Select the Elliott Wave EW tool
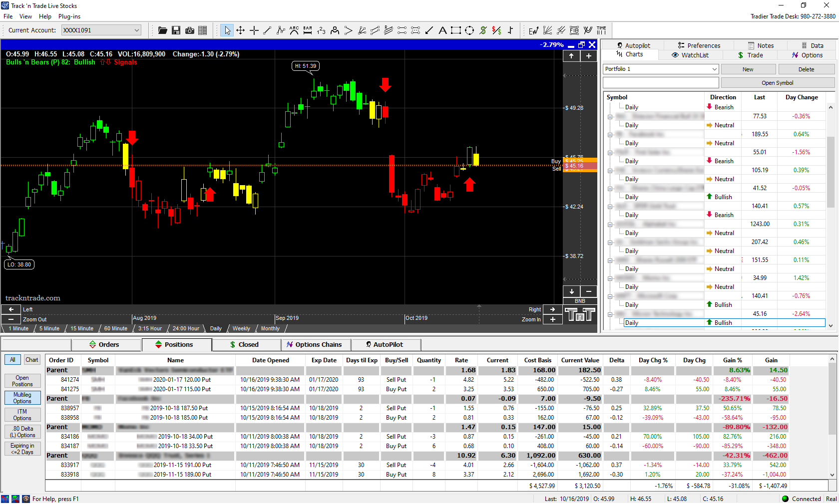Screen dimensions: 839x504 point(533,30)
